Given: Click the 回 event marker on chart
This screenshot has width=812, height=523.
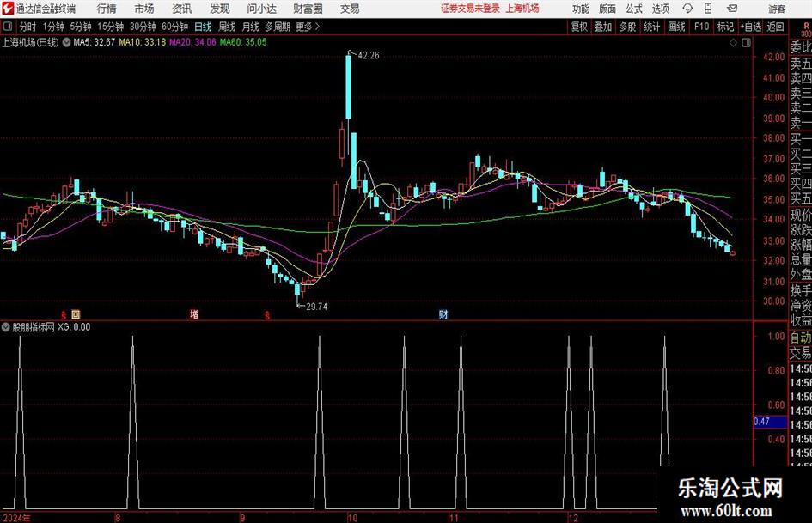Looking at the screenshot, I should pyautogui.click(x=76, y=313).
